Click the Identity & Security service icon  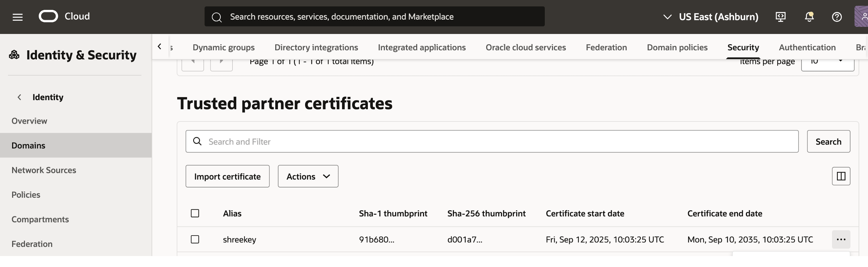(14, 55)
